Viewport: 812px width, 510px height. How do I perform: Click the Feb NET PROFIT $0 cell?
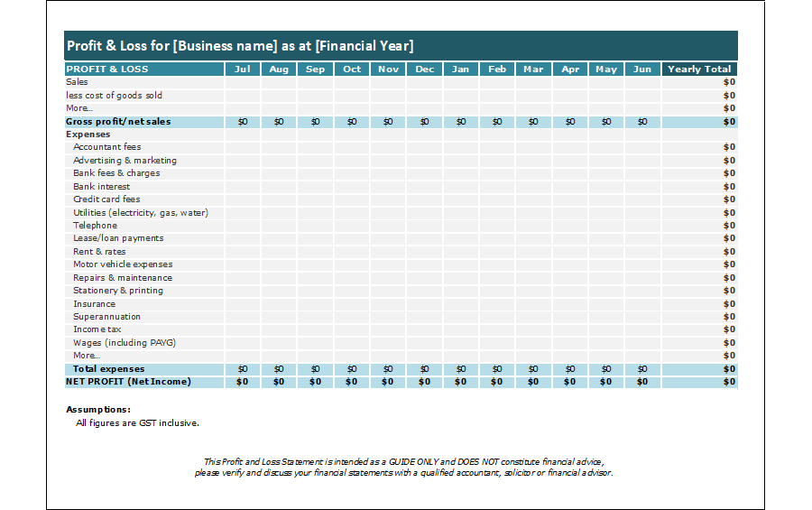coord(497,382)
